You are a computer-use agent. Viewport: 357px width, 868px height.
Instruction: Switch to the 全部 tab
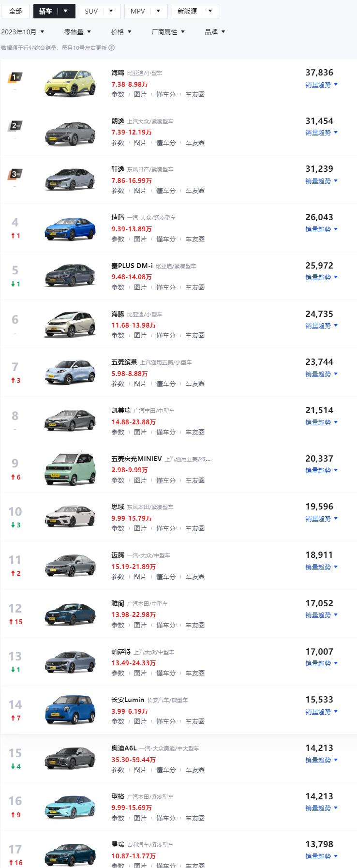(15, 11)
